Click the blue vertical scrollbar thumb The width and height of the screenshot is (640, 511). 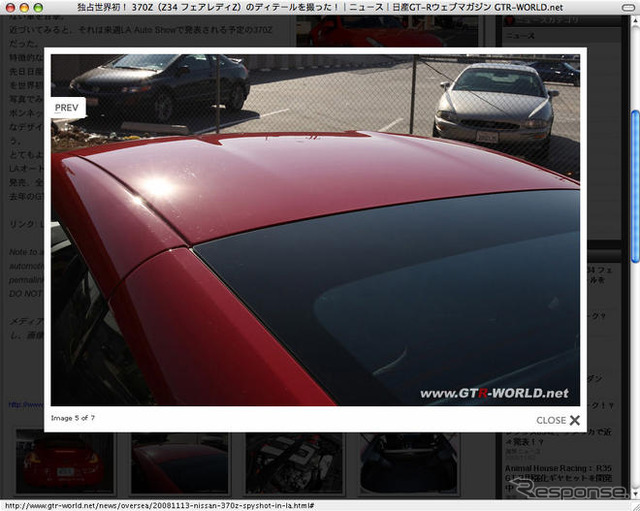click(635, 186)
